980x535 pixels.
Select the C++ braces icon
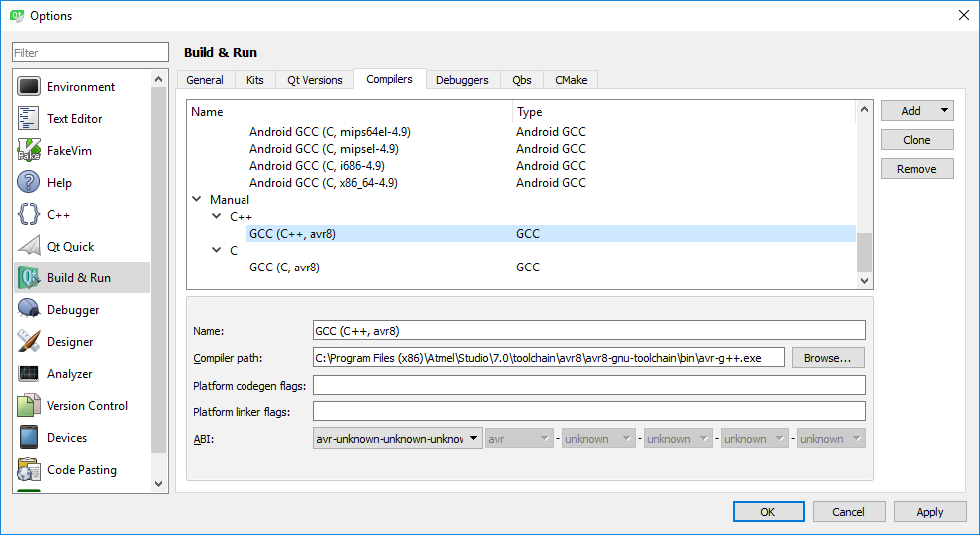point(29,215)
